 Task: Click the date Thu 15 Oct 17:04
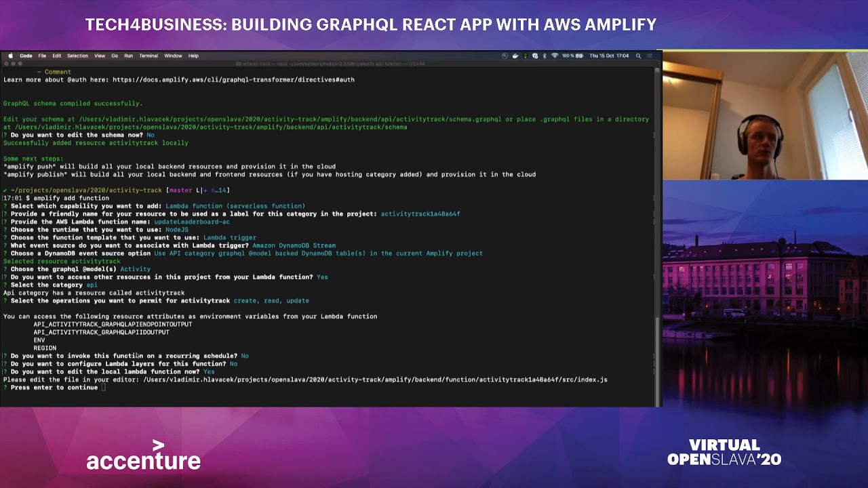click(x=609, y=56)
